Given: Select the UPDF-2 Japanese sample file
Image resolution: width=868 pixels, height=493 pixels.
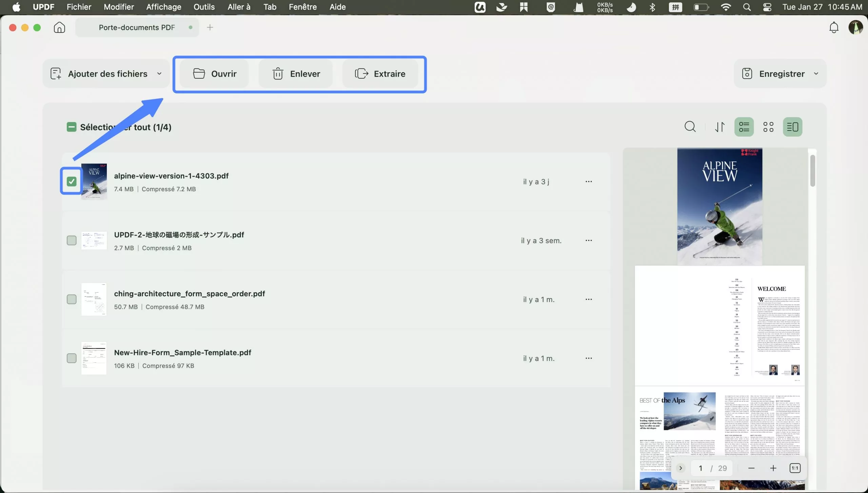Looking at the screenshot, I should point(72,240).
